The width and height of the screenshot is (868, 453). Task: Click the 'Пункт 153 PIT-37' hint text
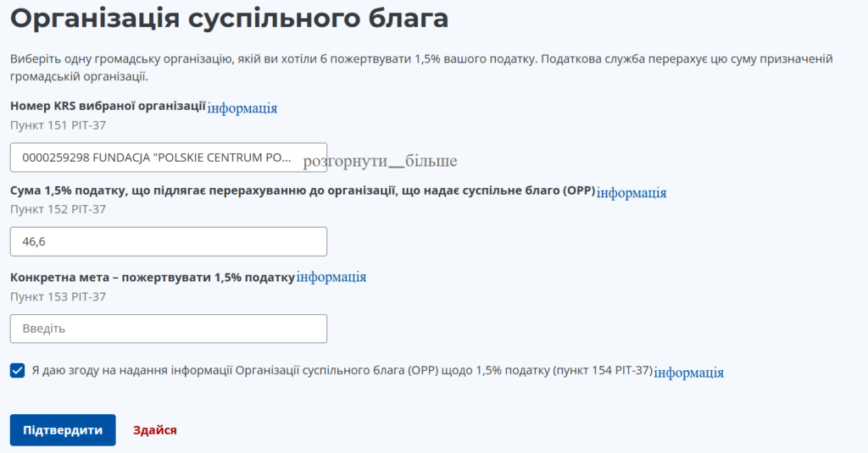(58, 296)
